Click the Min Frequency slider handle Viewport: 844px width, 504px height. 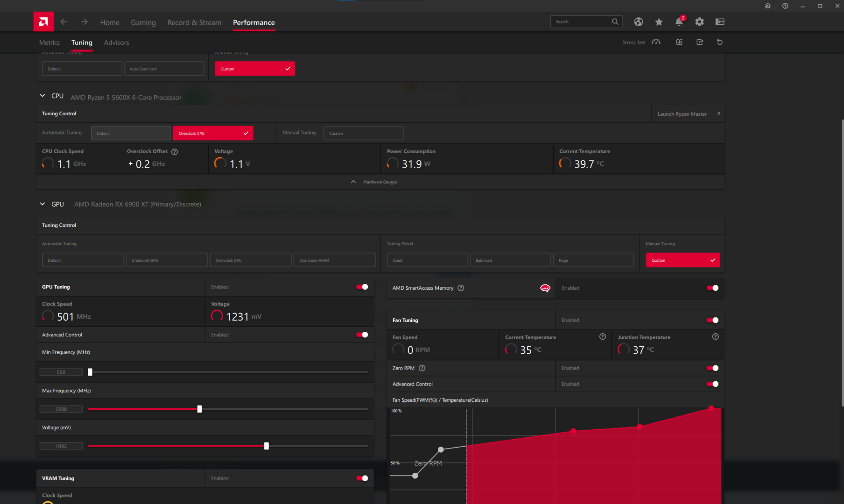click(90, 372)
